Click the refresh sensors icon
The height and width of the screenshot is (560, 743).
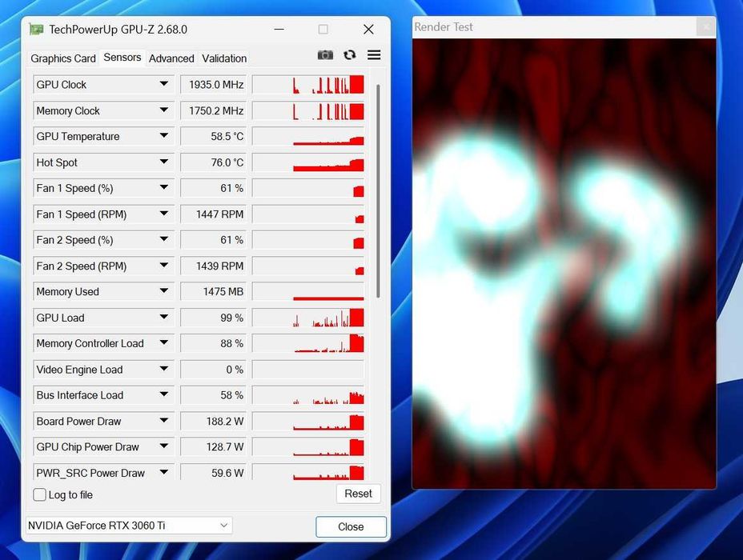pos(350,55)
